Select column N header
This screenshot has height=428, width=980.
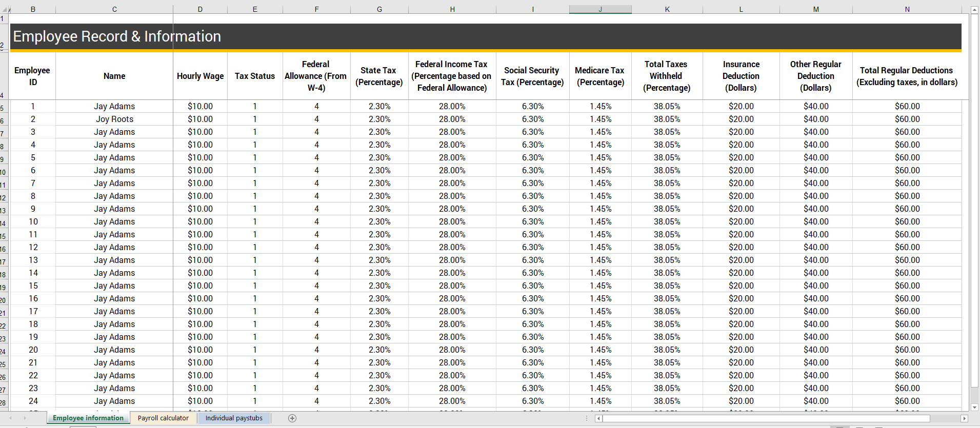click(907, 9)
